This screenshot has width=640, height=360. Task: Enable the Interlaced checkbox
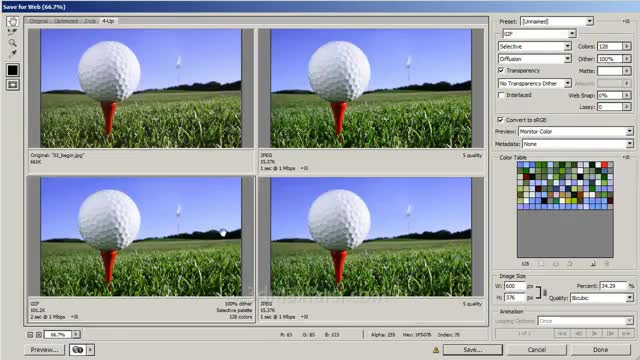501,95
